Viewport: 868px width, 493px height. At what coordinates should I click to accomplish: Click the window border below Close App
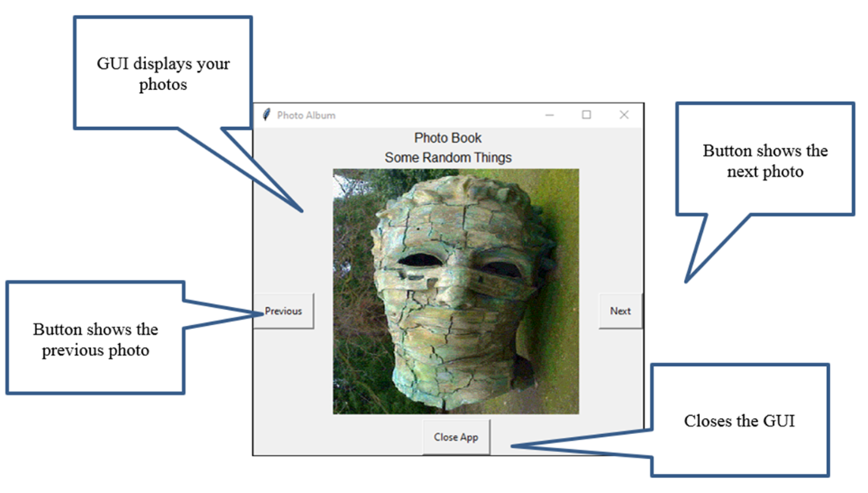coord(456,456)
